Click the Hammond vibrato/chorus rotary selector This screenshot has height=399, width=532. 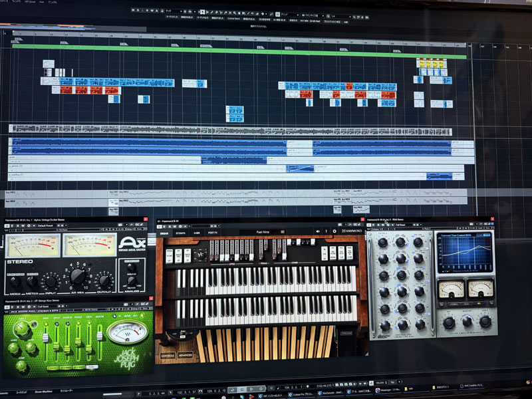(x=200, y=255)
